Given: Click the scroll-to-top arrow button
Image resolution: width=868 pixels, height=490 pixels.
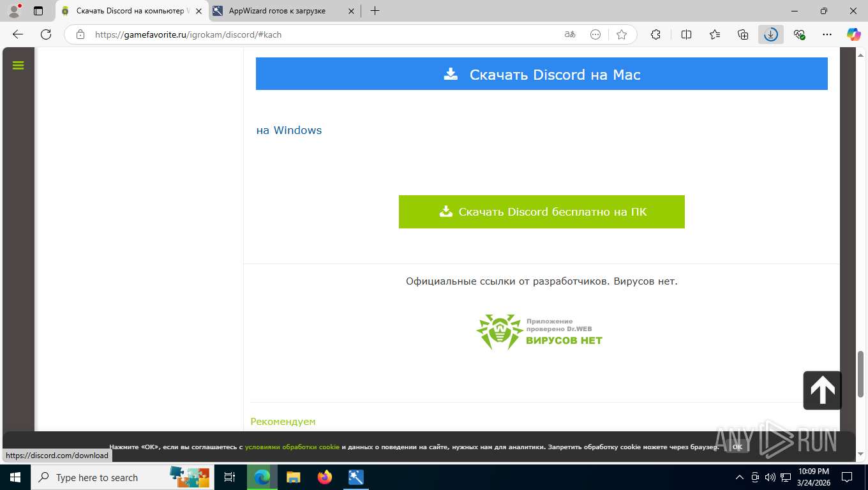Looking at the screenshot, I should 822,390.
